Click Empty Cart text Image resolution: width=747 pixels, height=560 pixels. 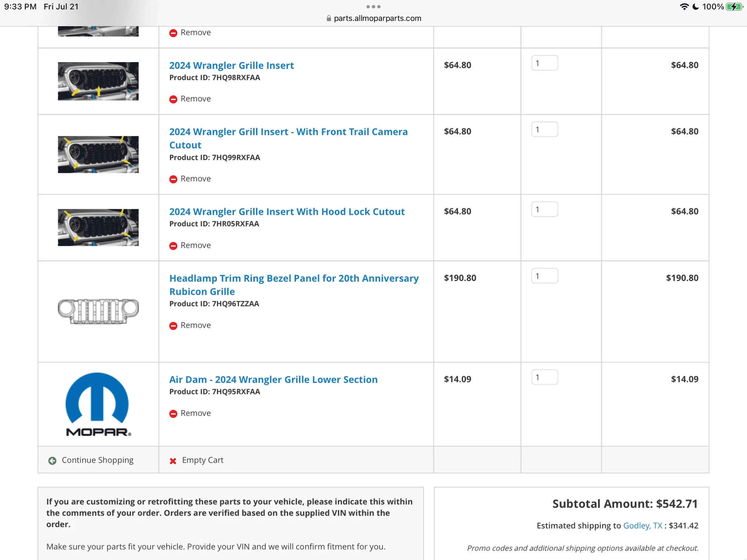click(x=203, y=460)
